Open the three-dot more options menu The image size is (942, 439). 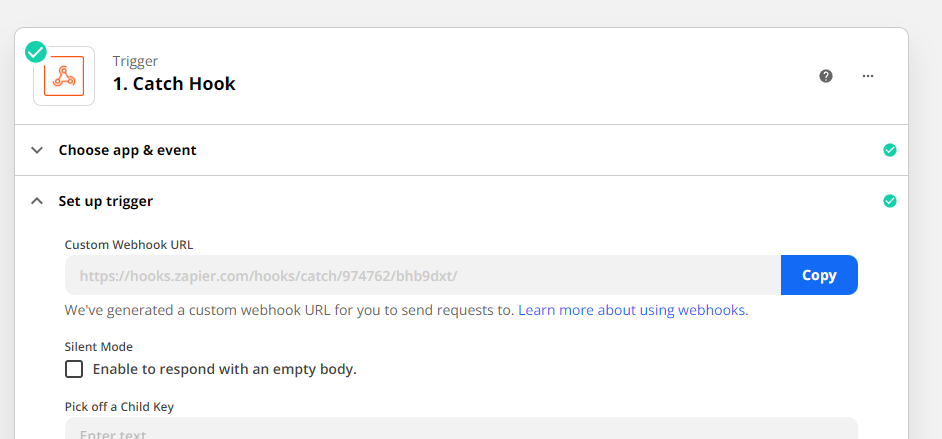point(868,76)
